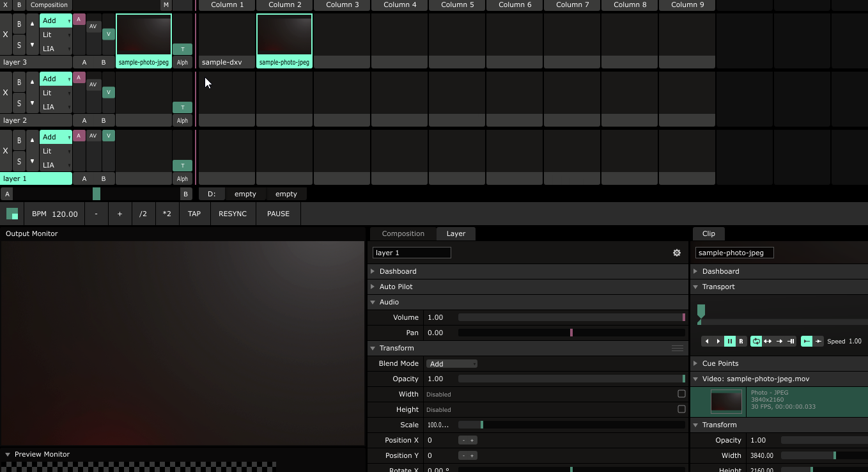Open the layer 1 settings gear
The width and height of the screenshot is (868, 472).
click(x=677, y=253)
